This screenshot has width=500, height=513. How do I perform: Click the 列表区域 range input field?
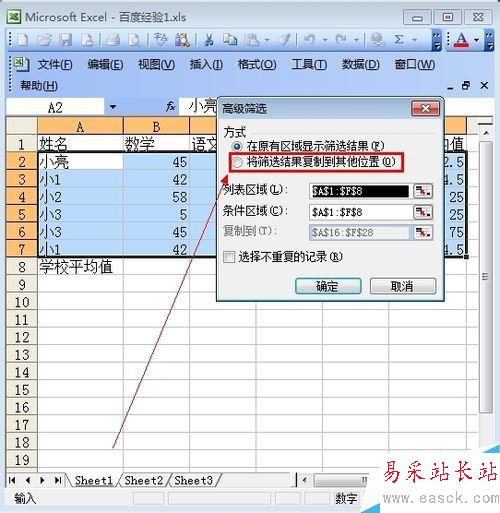[360, 191]
